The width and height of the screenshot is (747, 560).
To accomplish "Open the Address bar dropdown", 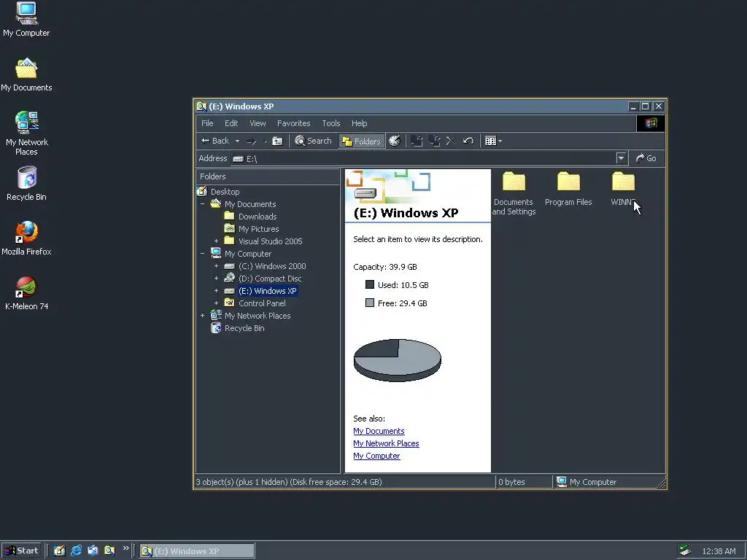I will coord(621,158).
